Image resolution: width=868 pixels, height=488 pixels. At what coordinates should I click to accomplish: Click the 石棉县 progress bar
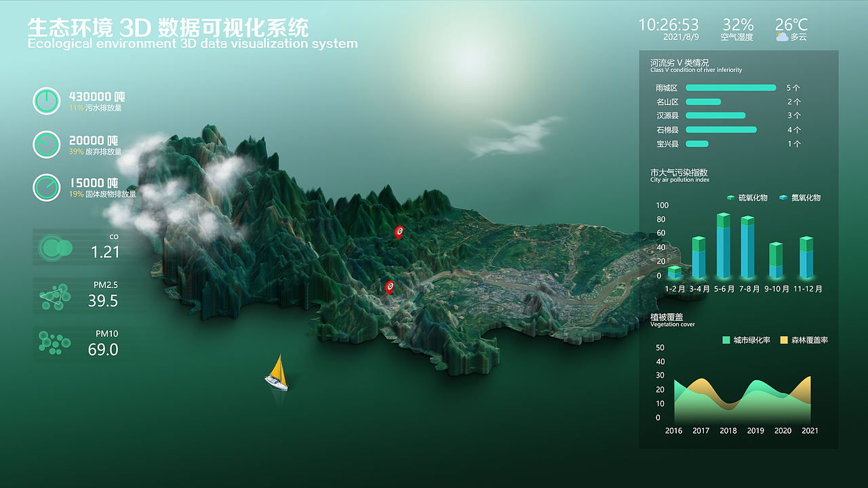point(721,129)
